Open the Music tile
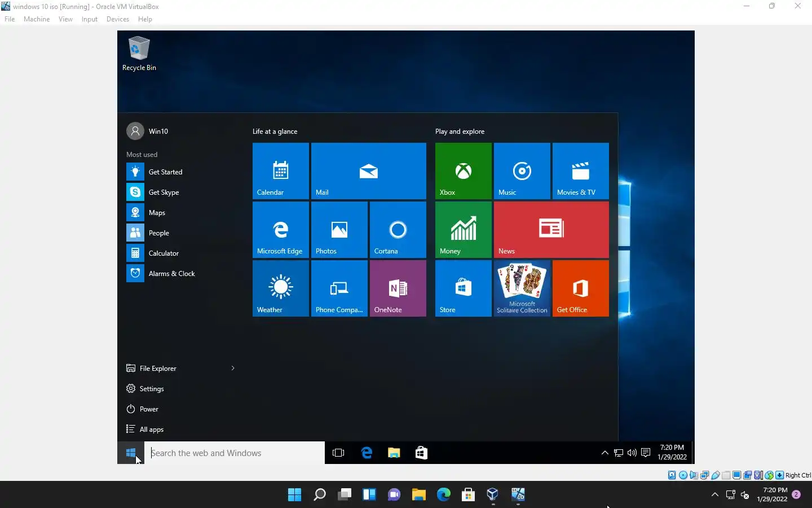Image resolution: width=812 pixels, height=508 pixels. pos(522,171)
